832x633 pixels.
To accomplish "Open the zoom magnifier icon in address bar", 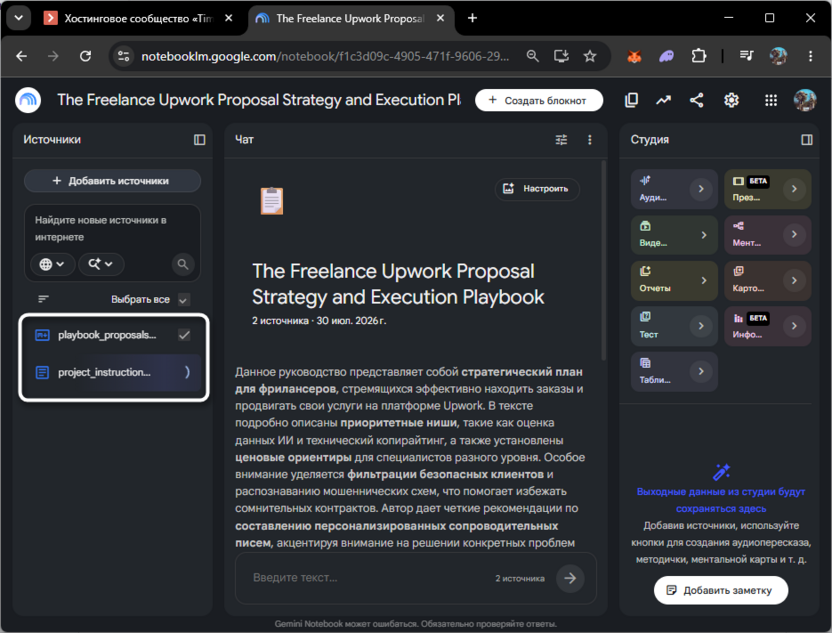I will pyautogui.click(x=532, y=56).
